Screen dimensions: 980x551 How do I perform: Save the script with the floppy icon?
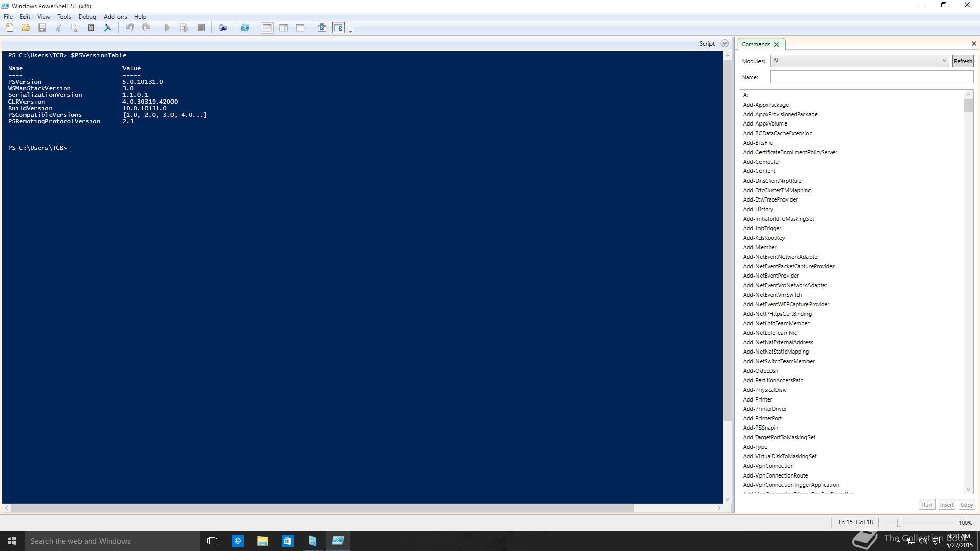click(x=42, y=28)
